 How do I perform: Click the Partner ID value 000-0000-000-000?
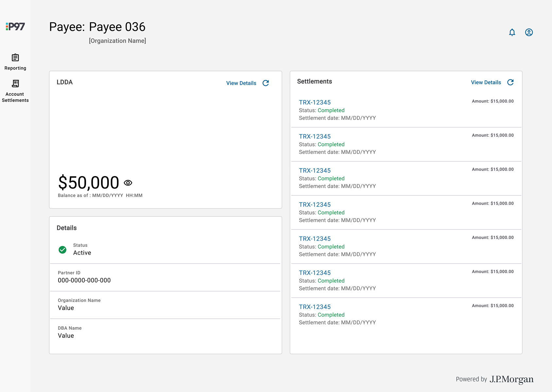[x=84, y=280]
